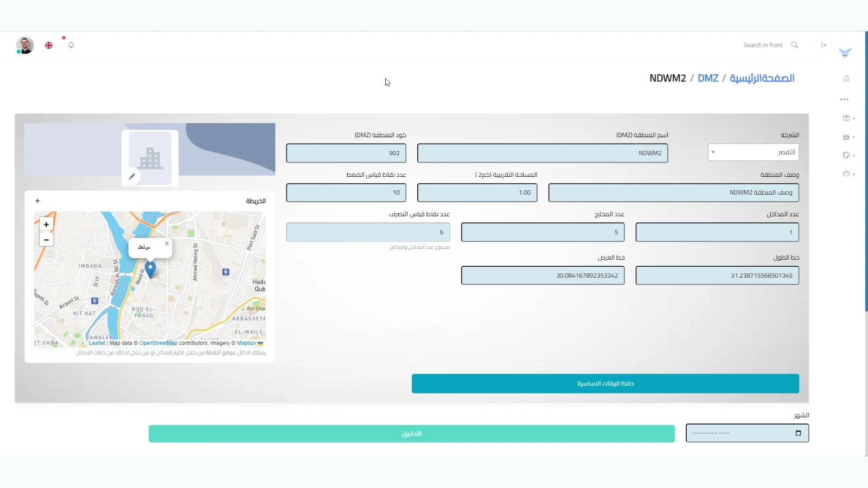The image size is (868, 488).
Task: Click the longitude field 31.238715568501345
Action: [x=717, y=275]
